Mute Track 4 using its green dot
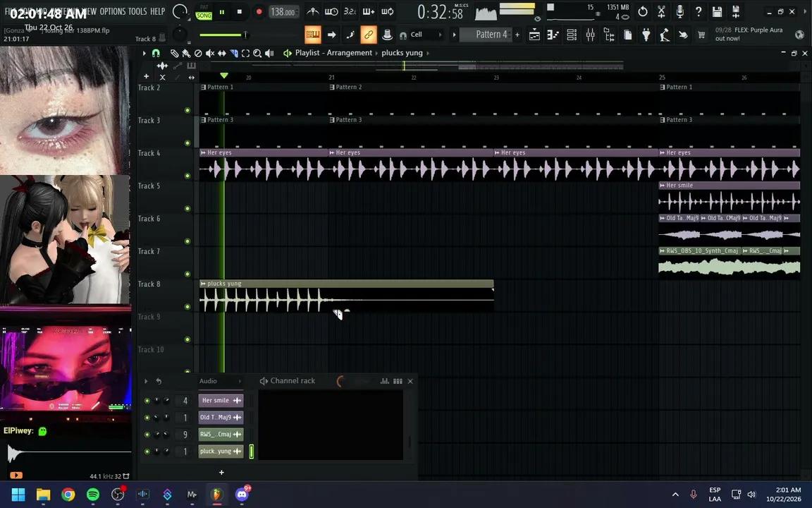This screenshot has height=508, width=812. point(187,176)
